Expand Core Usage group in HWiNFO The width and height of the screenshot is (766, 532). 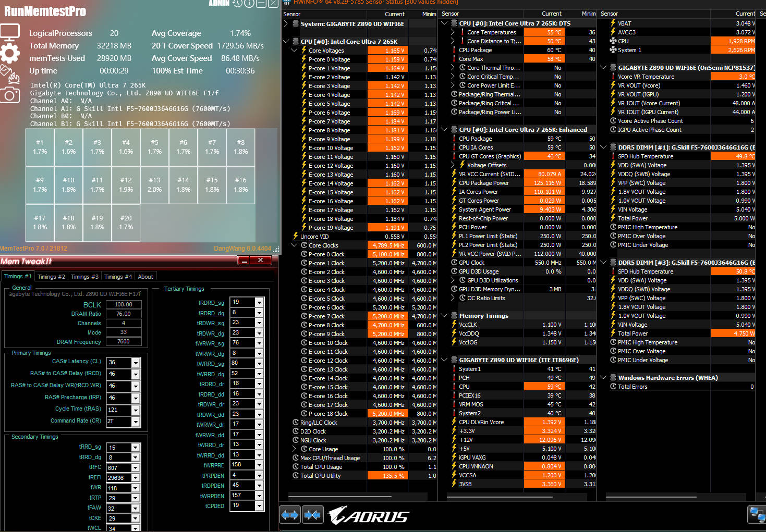pos(294,449)
